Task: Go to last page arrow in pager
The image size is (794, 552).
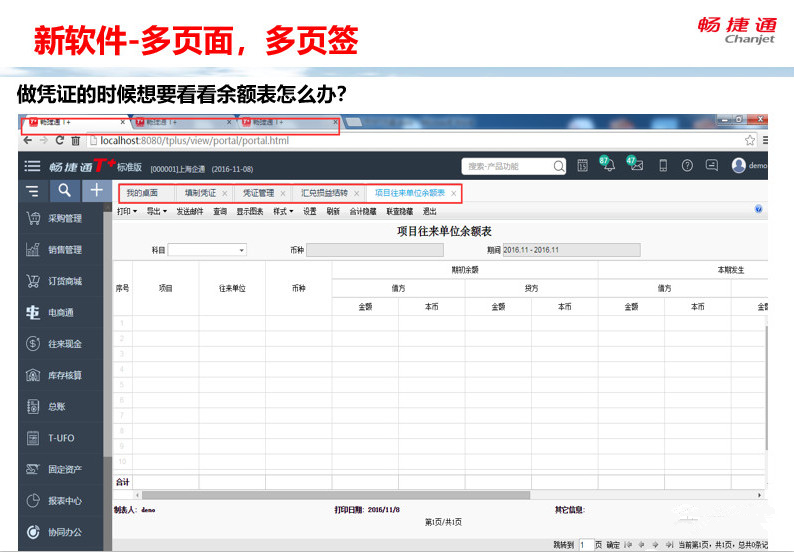Action: pyautogui.click(x=669, y=545)
